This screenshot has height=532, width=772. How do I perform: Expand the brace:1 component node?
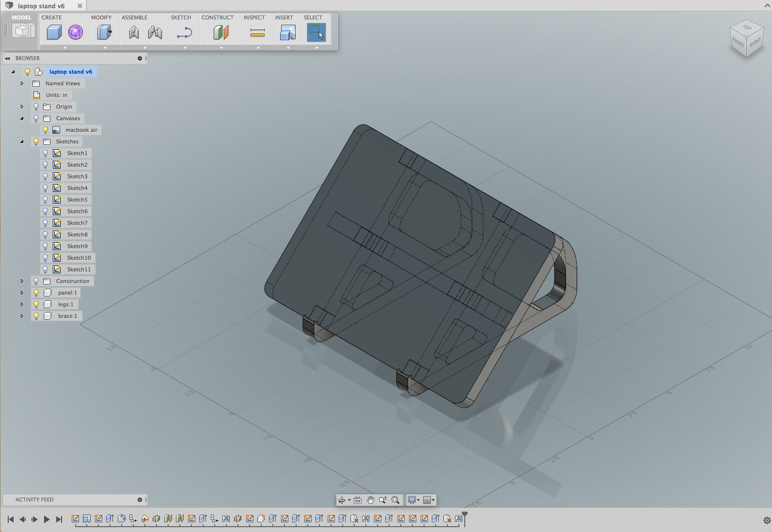coord(22,316)
